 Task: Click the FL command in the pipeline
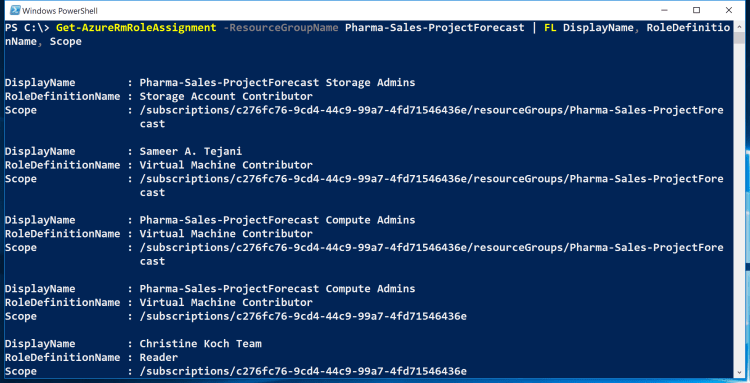(x=550, y=28)
